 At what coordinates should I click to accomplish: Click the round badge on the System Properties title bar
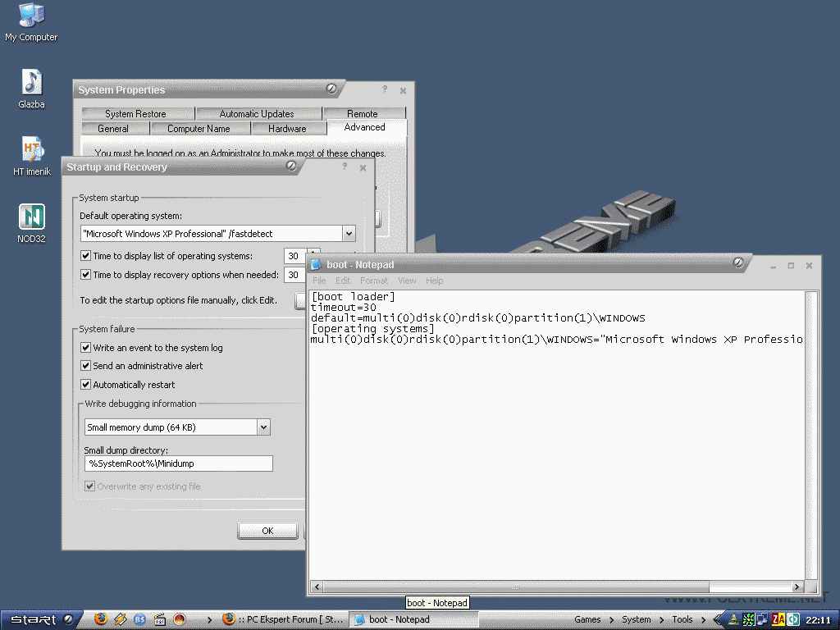click(331, 89)
